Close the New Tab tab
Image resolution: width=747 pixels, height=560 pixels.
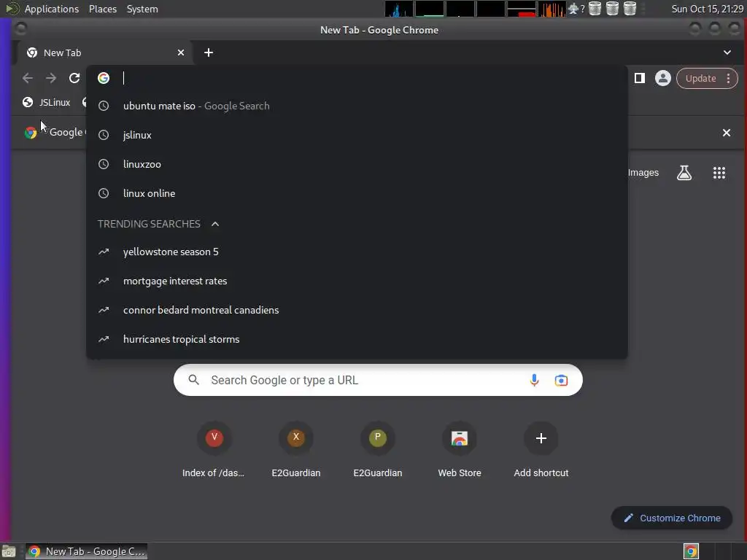tap(181, 52)
